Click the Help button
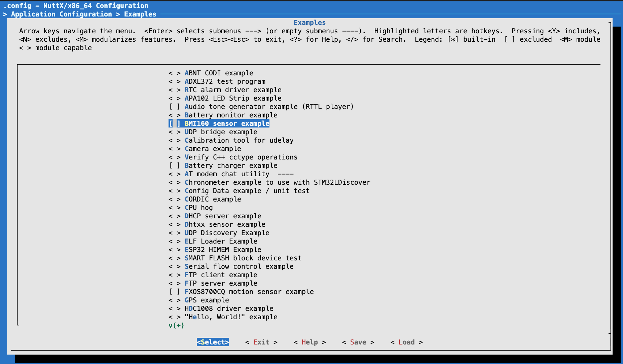 309,342
